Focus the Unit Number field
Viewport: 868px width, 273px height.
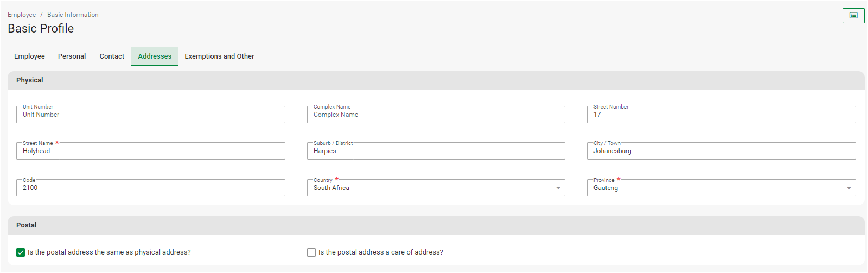[150, 115]
